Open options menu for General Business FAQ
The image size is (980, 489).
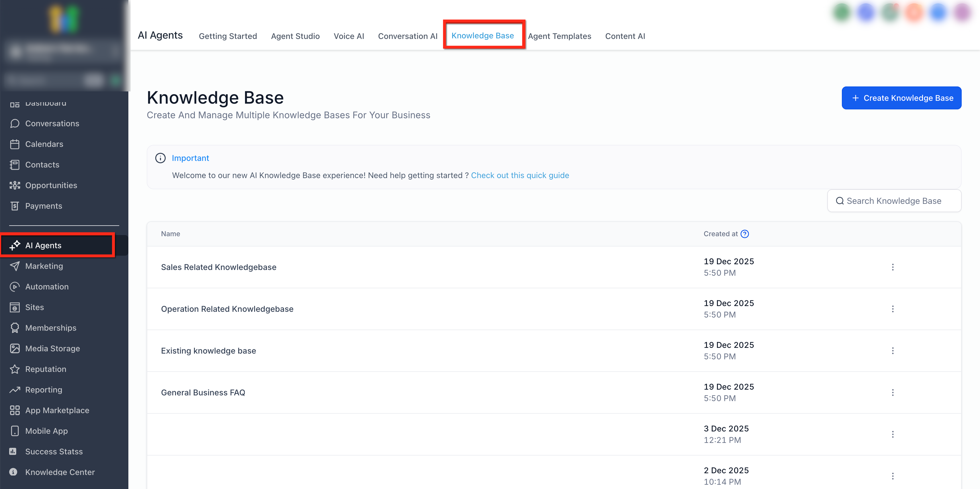[893, 393]
